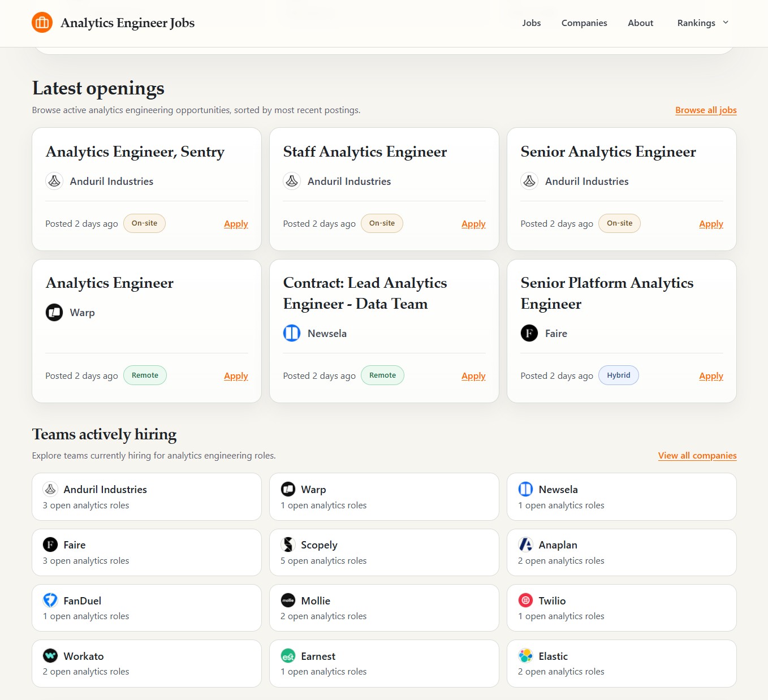This screenshot has width=768, height=700.
Task: Click the Mollie team logo
Action: (288, 600)
